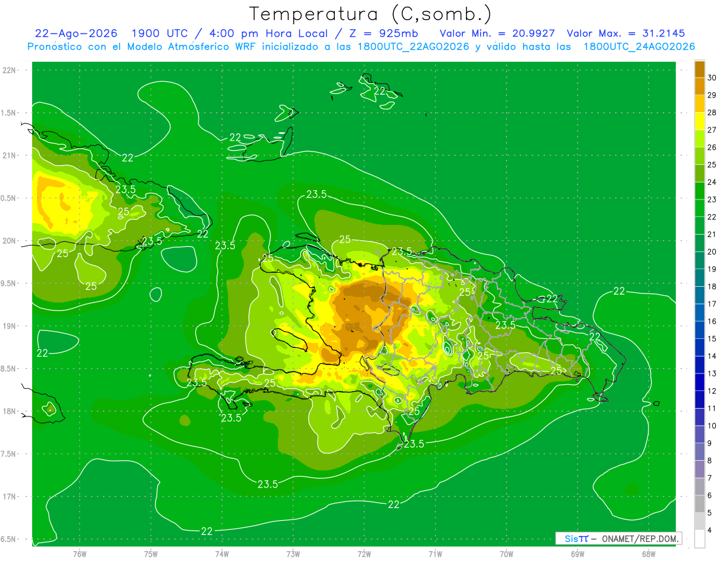Click the longitude axis label "68W"

[x=648, y=554]
